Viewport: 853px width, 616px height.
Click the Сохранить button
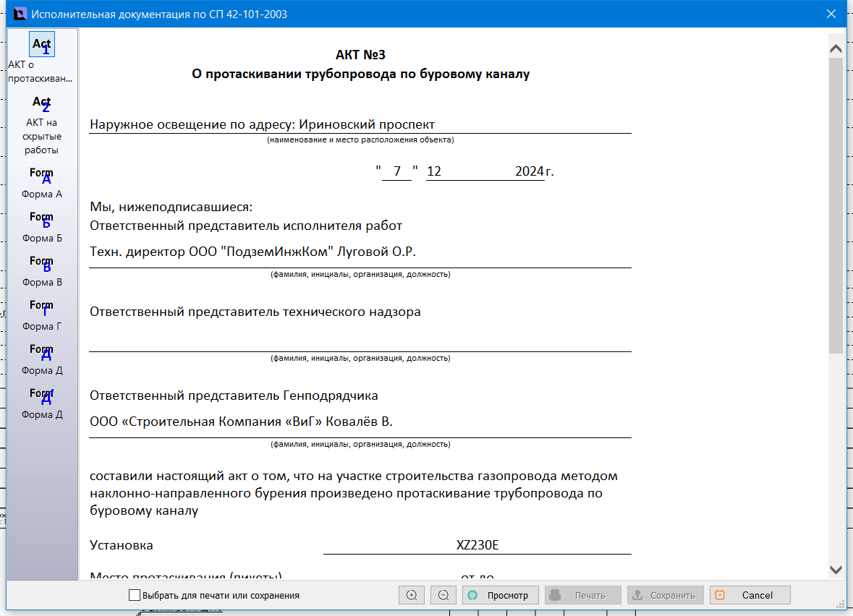tap(666, 595)
